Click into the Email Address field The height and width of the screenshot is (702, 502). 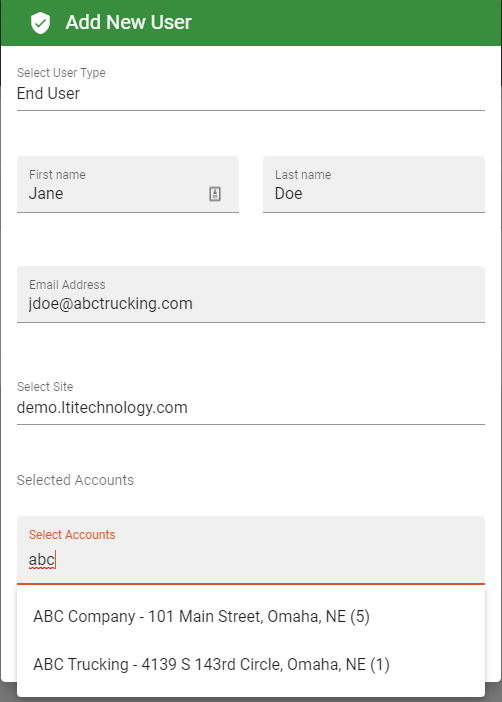point(251,295)
